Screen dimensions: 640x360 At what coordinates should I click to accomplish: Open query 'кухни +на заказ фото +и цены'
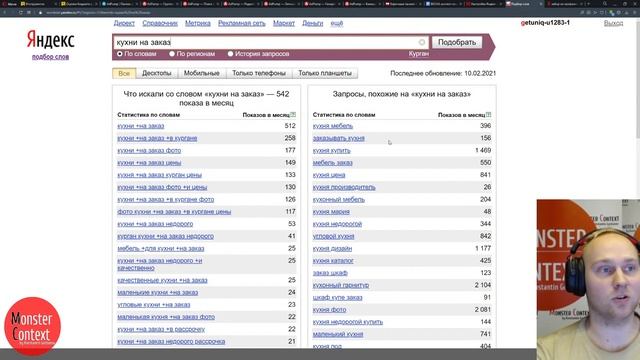pyautogui.click(x=162, y=187)
